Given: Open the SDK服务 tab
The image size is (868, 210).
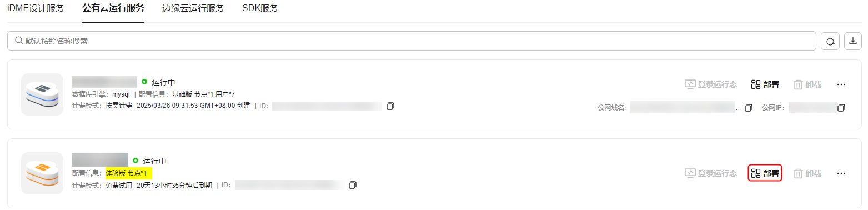Looking at the screenshot, I should point(260,8).
